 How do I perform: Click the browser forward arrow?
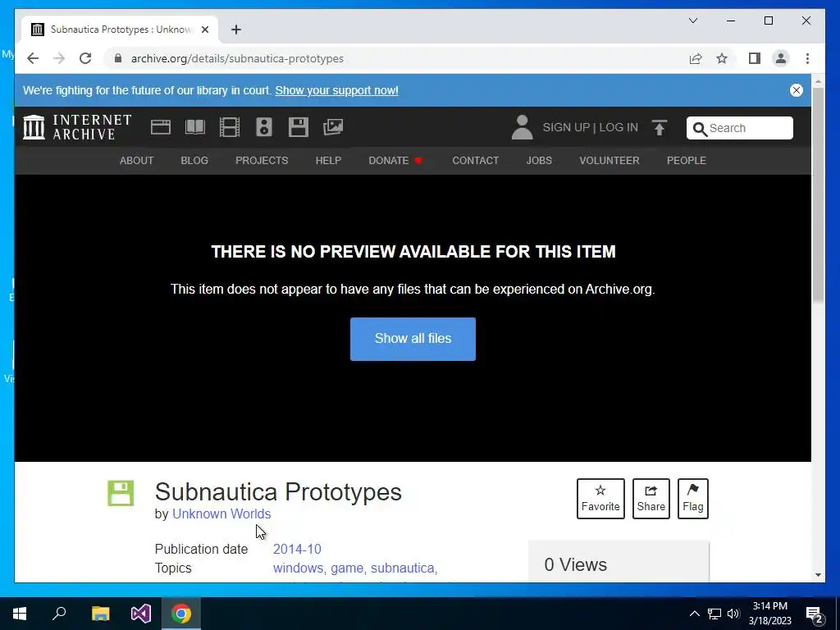[59, 58]
